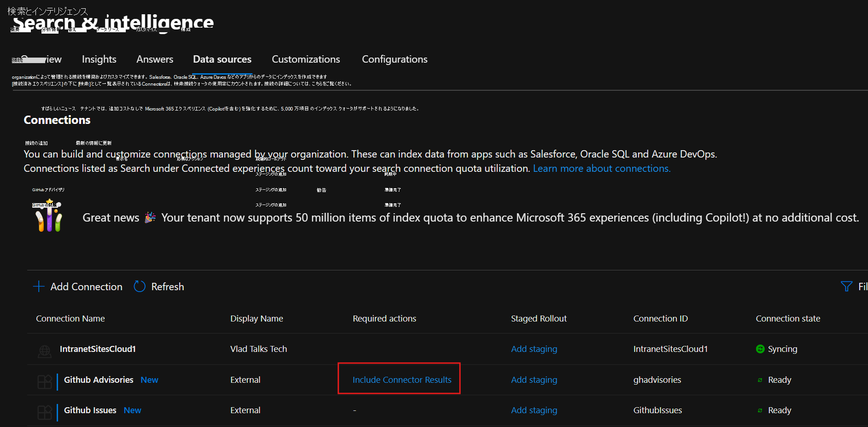Open the Filter funnel icon
Viewport: 868px width, 427px height.
point(846,287)
